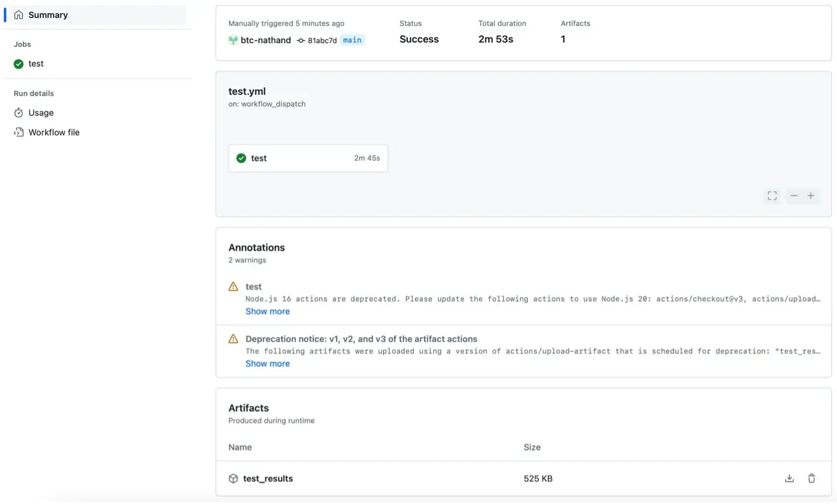This screenshot has height=504, width=837.
Task: Expand Show more under Deprecation notice
Action: coord(267,364)
